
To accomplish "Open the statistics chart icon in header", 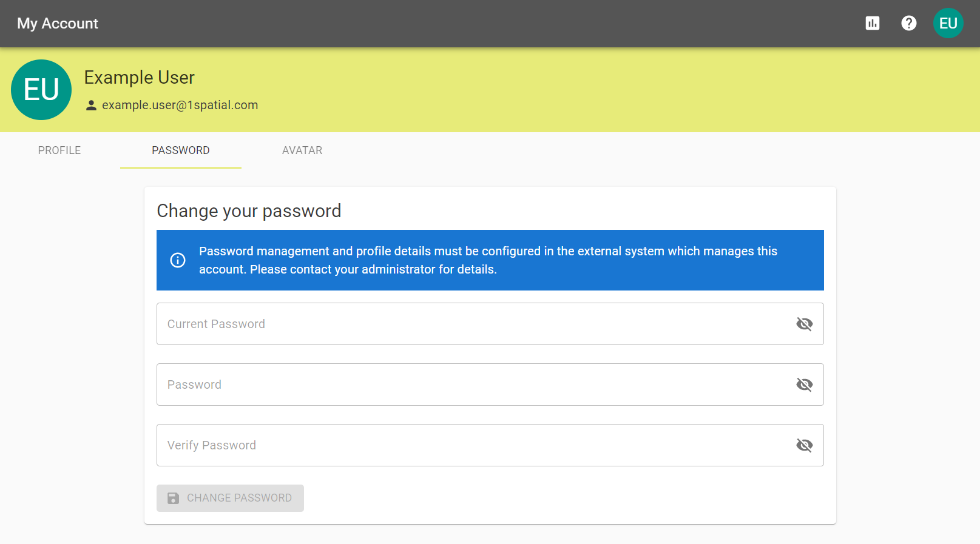I will click(x=873, y=23).
